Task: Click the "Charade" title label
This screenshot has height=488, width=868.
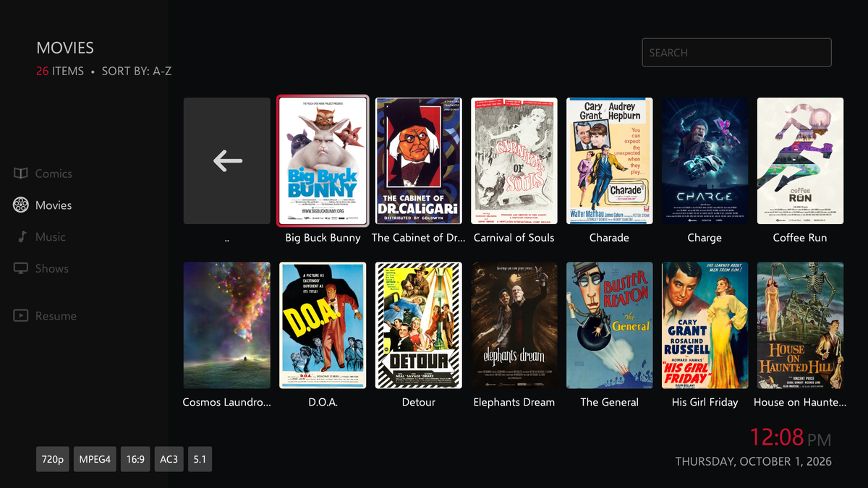Action: (610, 238)
